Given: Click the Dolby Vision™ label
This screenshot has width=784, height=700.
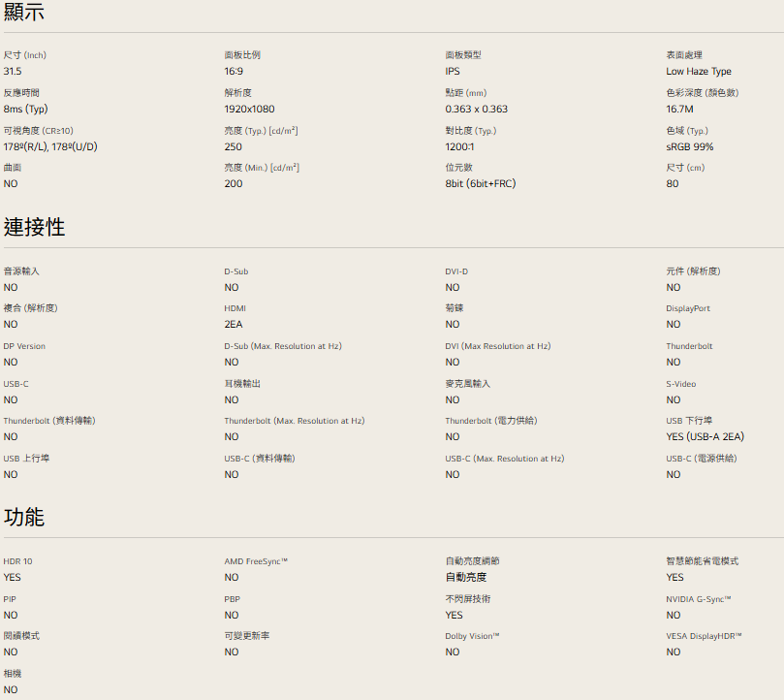Looking at the screenshot, I should (472, 636).
